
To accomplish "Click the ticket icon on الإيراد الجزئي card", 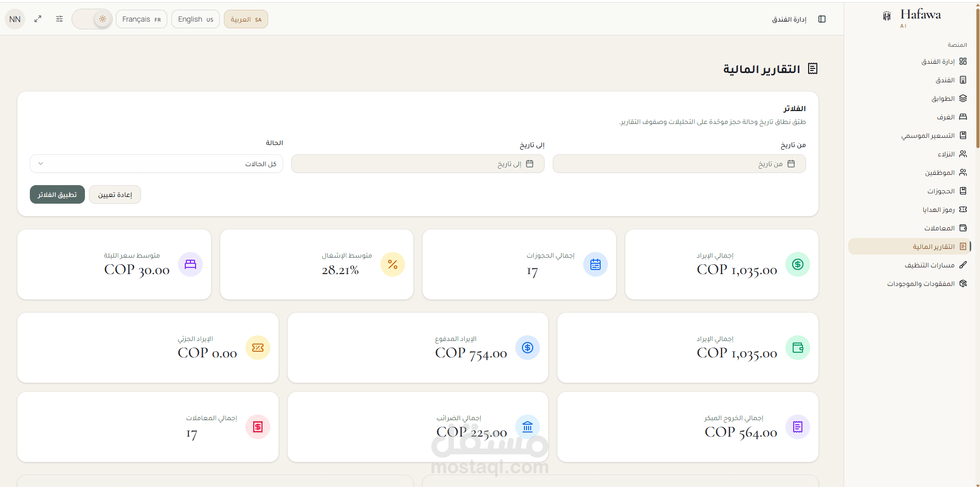I will click(258, 348).
